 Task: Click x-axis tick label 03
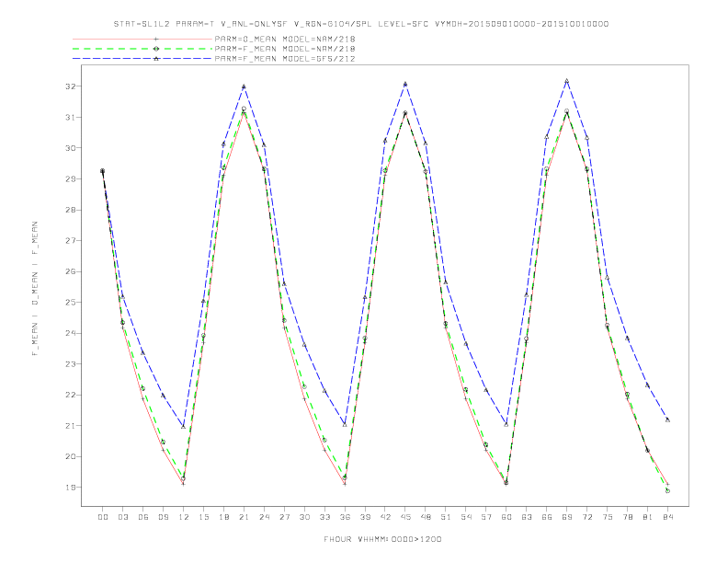pyautogui.click(x=122, y=517)
